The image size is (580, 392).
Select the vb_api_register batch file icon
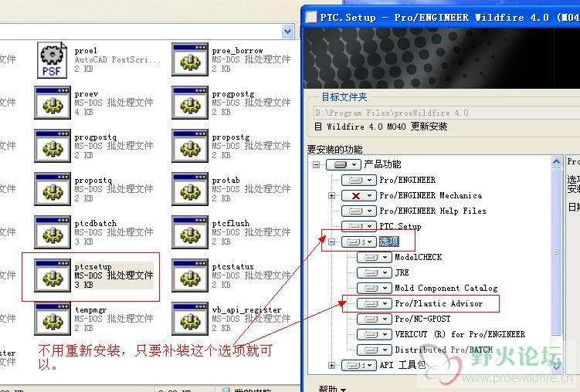tap(190, 319)
